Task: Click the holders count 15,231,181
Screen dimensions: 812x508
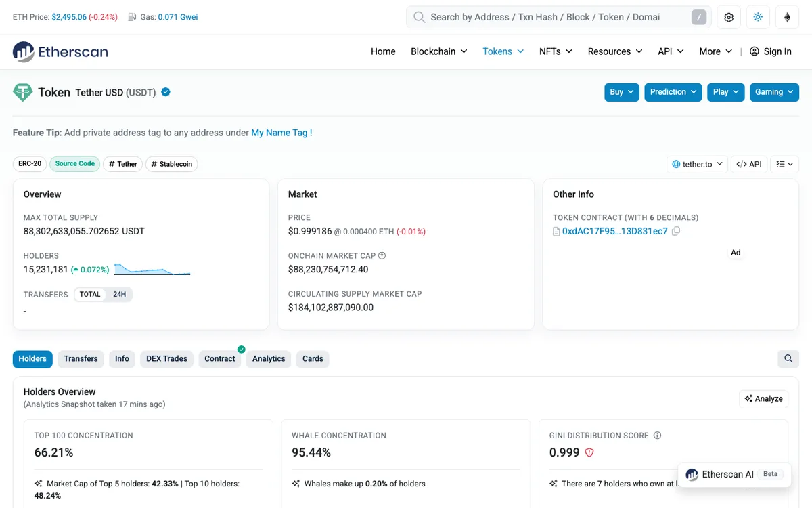Action: point(46,270)
